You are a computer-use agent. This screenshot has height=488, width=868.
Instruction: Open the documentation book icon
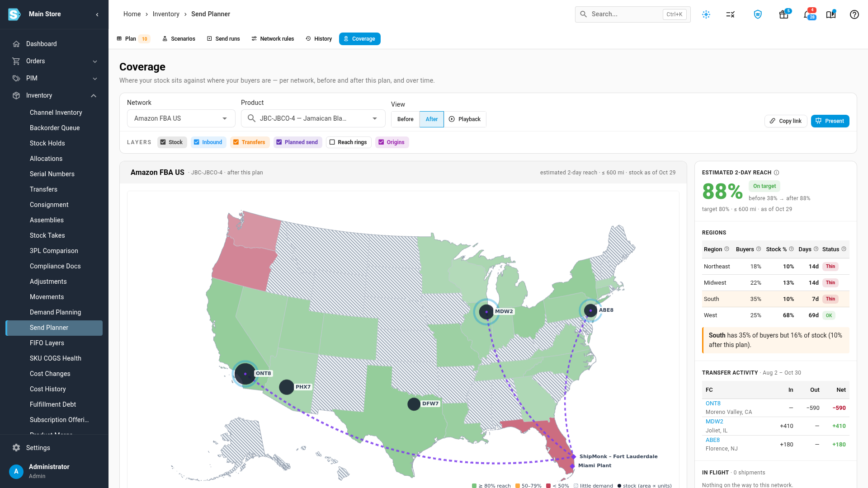[x=831, y=14]
